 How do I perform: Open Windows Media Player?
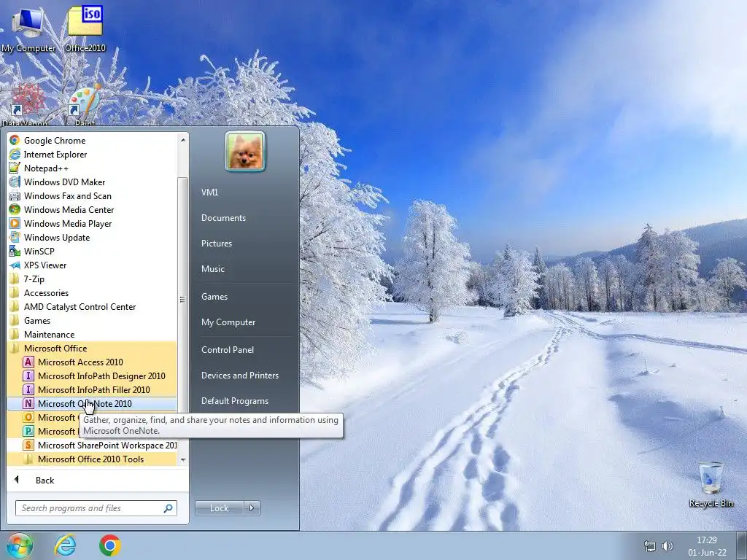[x=91, y=223]
